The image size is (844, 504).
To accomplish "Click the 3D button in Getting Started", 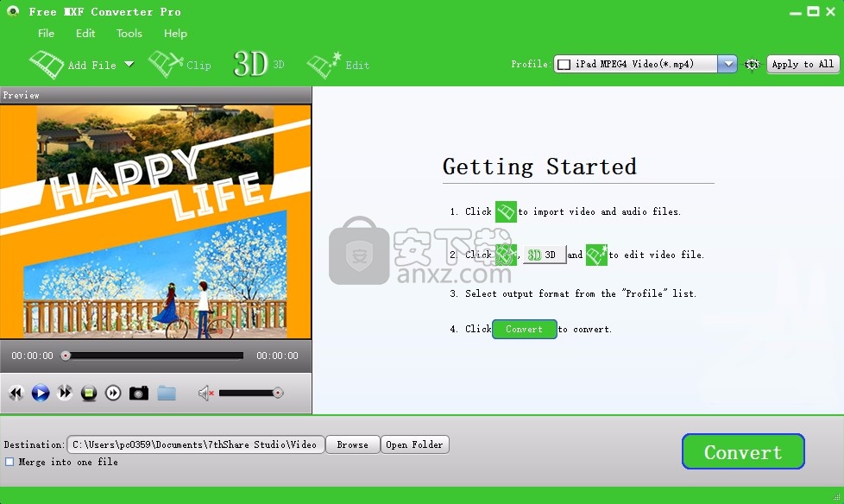I will click(x=545, y=255).
